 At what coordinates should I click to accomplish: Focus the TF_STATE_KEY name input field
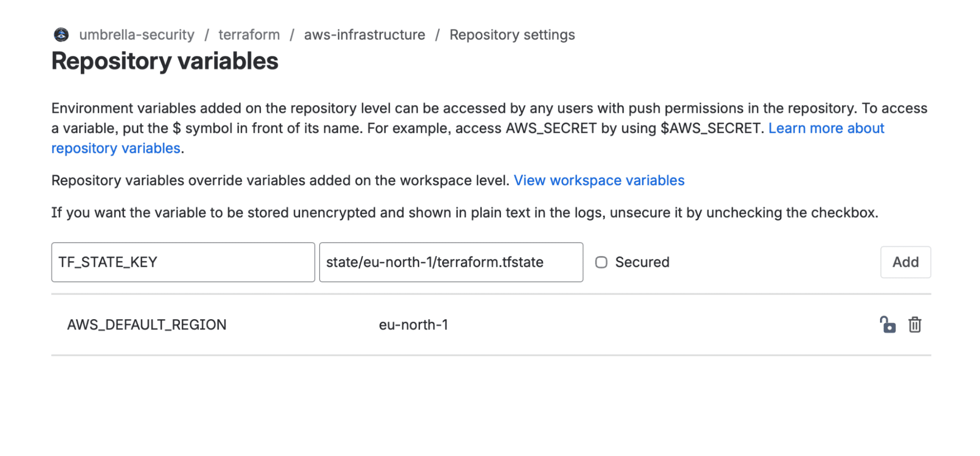(x=183, y=262)
